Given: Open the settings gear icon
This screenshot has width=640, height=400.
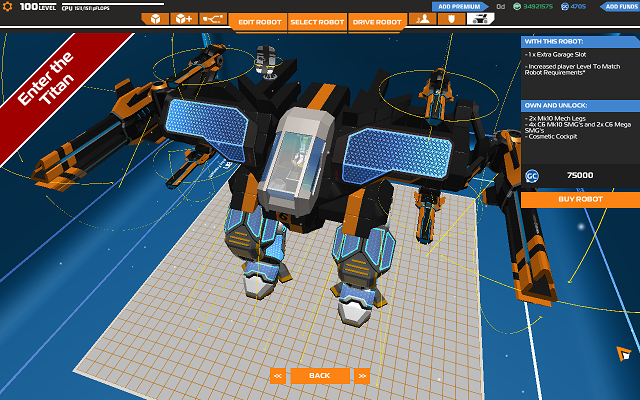Looking at the screenshot, I should point(7,7).
